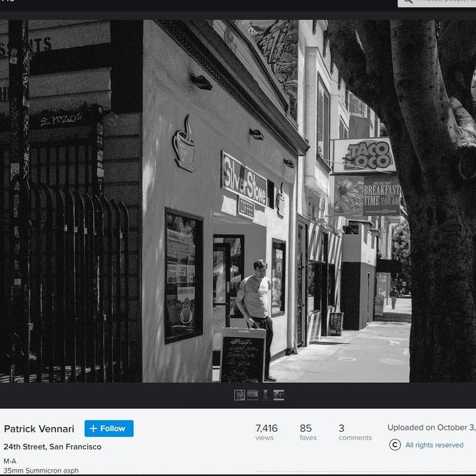
Task: Select the second filmstrip thumbnail
Action: point(253,395)
